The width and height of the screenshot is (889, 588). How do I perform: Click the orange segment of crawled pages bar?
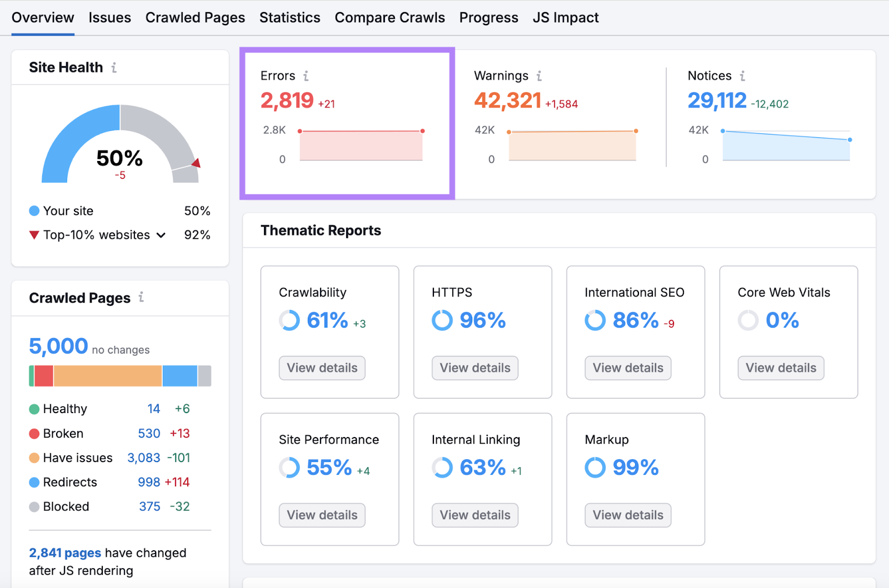(108, 376)
